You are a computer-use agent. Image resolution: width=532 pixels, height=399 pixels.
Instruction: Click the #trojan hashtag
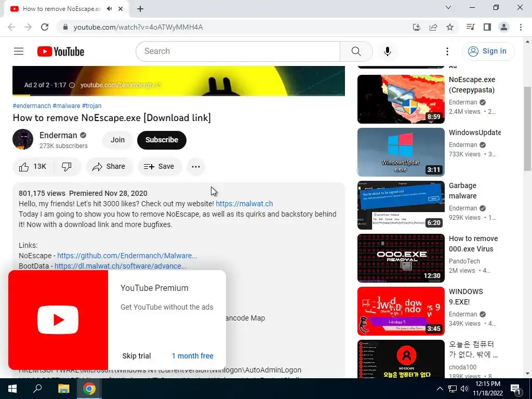coord(91,106)
